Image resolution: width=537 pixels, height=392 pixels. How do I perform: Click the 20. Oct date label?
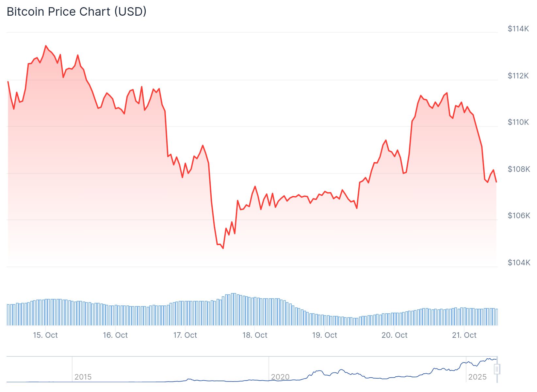click(395, 335)
